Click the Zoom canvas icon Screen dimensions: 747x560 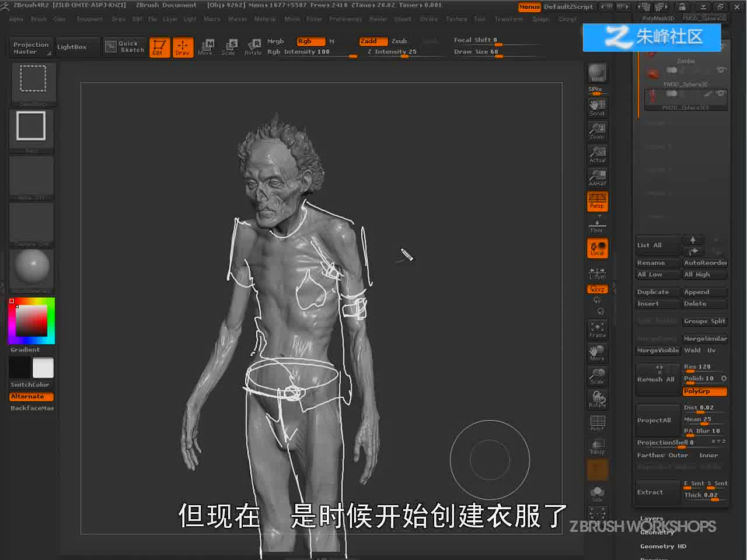[597, 131]
